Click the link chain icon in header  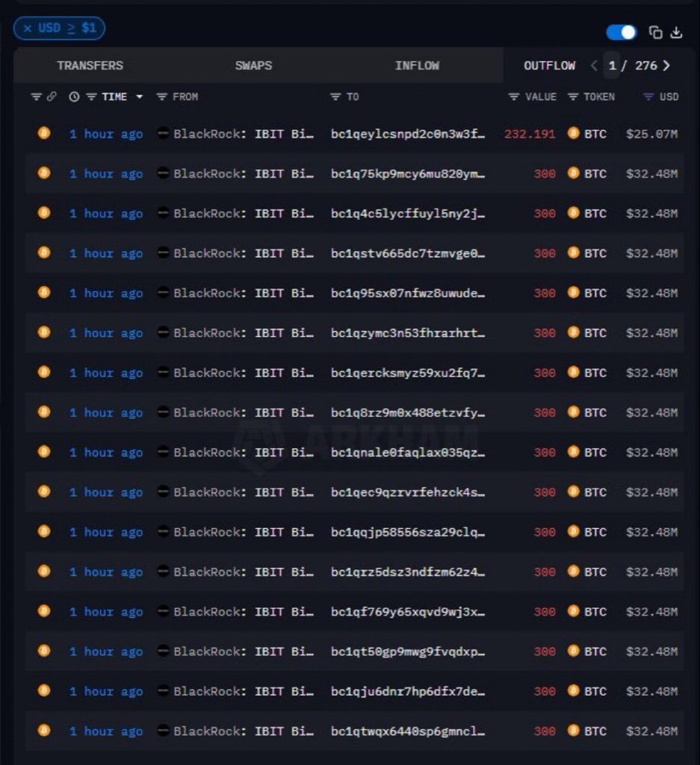coord(52,96)
